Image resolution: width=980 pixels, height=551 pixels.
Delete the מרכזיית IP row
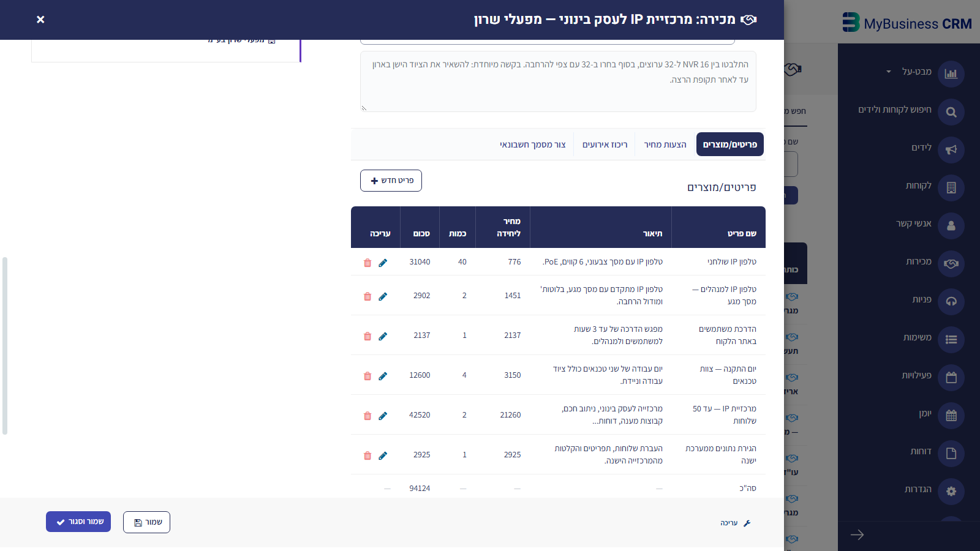click(x=367, y=416)
